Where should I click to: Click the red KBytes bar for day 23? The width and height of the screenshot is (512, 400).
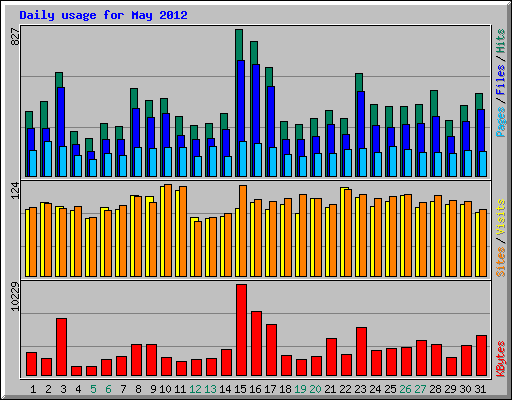[362, 352]
